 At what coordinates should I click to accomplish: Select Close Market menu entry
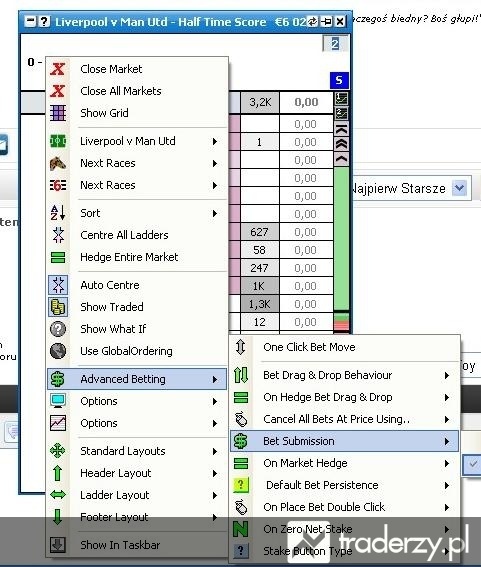click(137, 69)
